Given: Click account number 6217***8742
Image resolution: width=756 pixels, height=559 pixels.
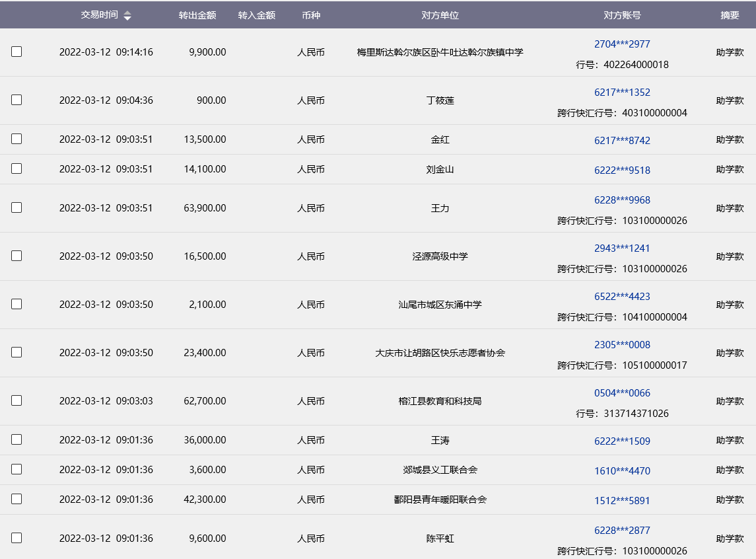Looking at the screenshot, I should point(622,140).
